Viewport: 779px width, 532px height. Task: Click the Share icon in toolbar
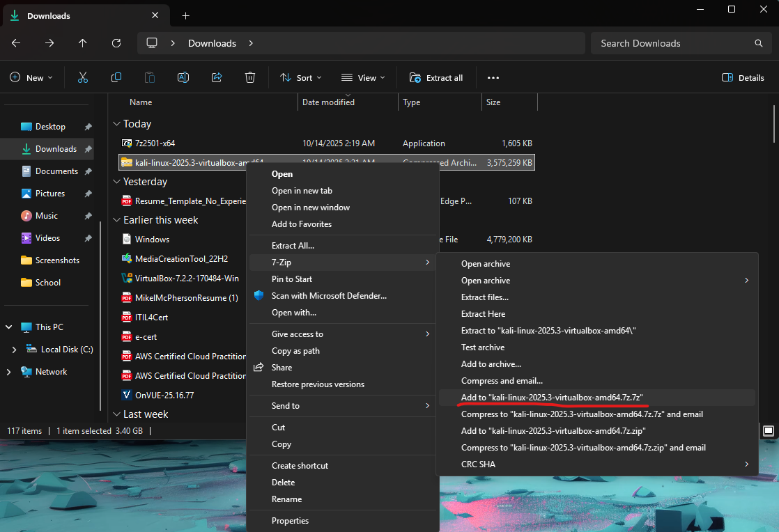(x=217, y=77)
